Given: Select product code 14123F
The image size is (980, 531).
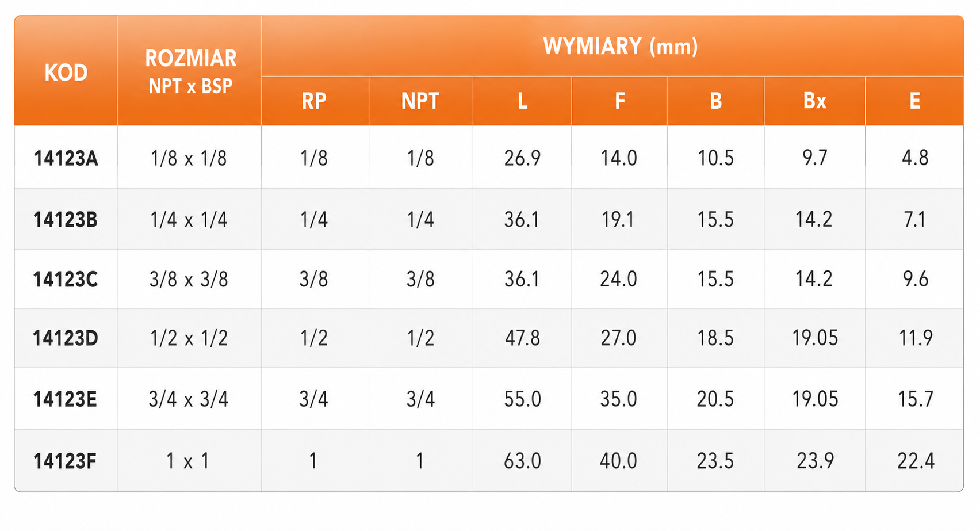Looking at the screenshot, I should point(65,461).
